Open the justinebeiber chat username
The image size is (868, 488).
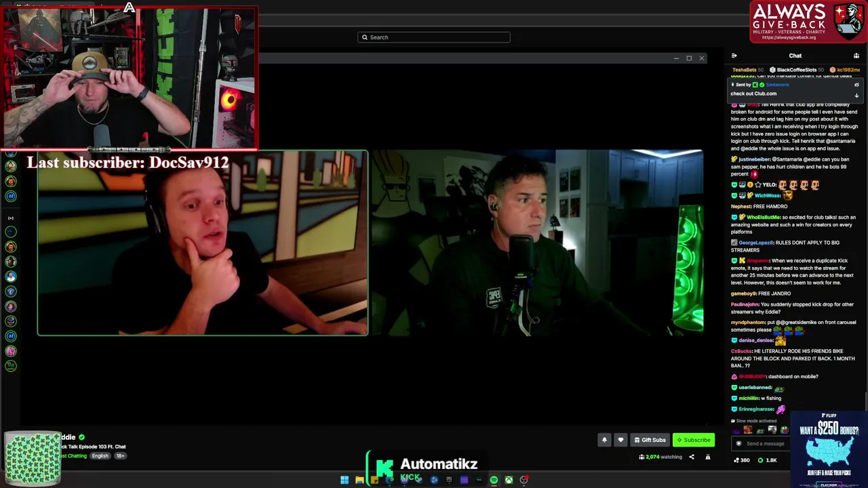click(x=755, y=159)
